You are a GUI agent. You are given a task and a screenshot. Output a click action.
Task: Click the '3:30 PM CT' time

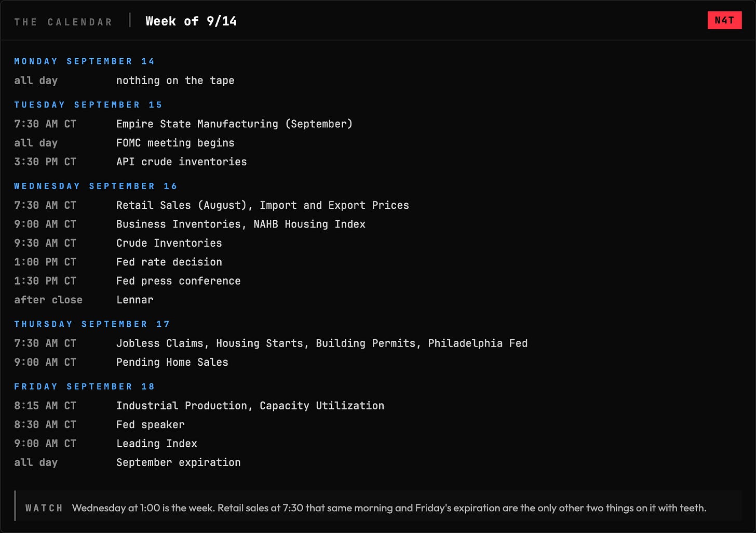point(45,162)
